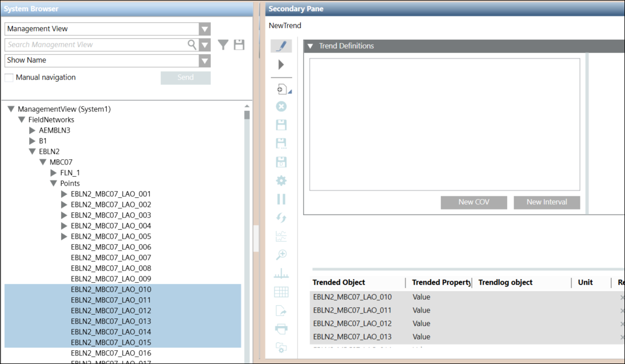This screenshot has width=625, height=364.
Task: Select EBLN2_MBC07_LAO_008 in the tree
Action: (x=110, y=268)
